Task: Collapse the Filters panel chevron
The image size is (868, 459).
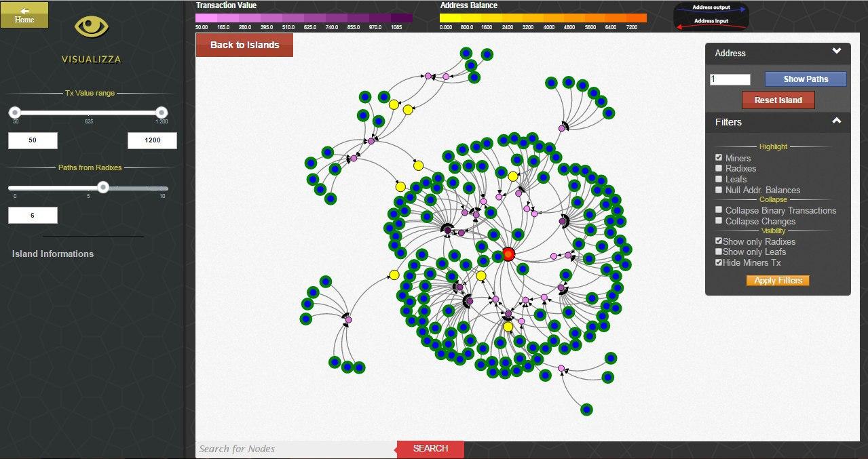Action: 837,121
